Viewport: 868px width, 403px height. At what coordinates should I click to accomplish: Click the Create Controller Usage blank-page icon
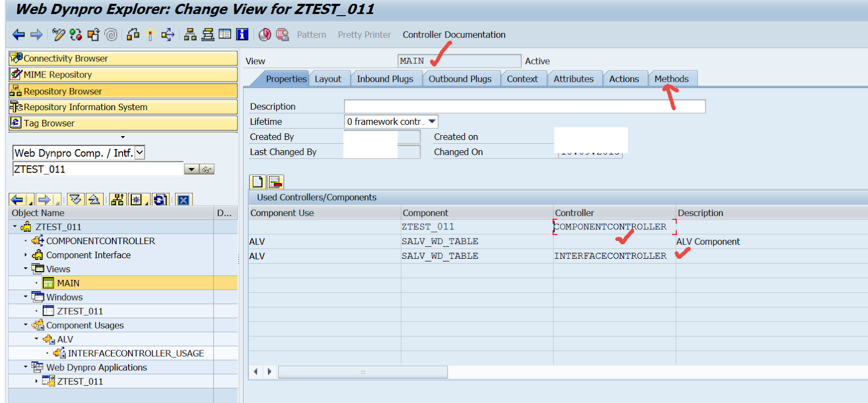[258, 182]
